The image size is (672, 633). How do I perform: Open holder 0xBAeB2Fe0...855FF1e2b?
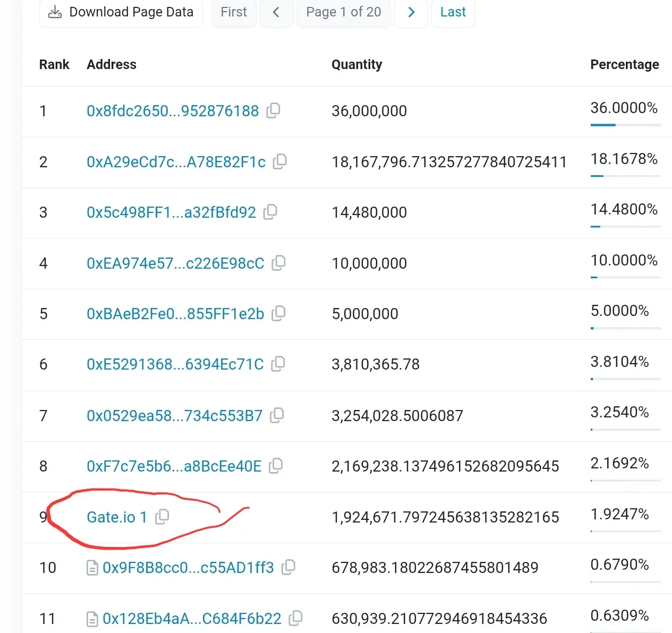175,314
